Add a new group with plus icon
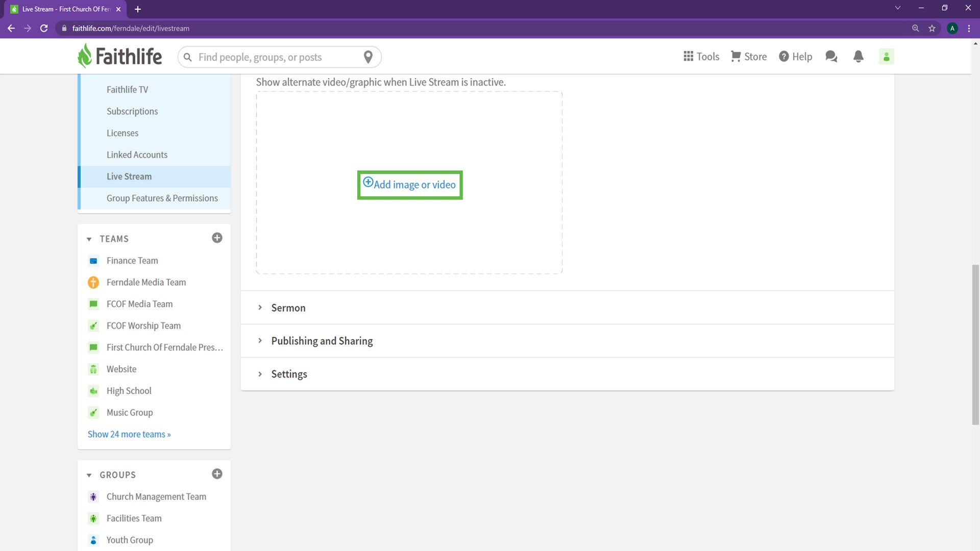 click(x=217, y=474)
